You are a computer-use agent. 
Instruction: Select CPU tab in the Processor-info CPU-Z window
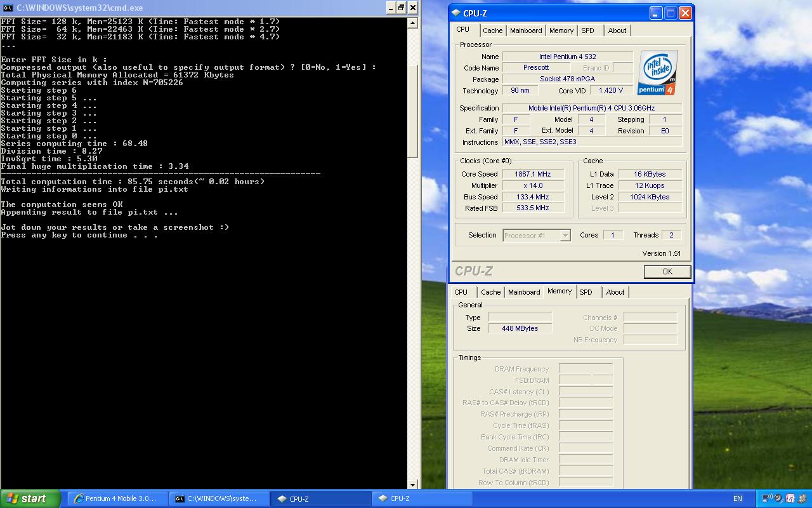[463, 30]
